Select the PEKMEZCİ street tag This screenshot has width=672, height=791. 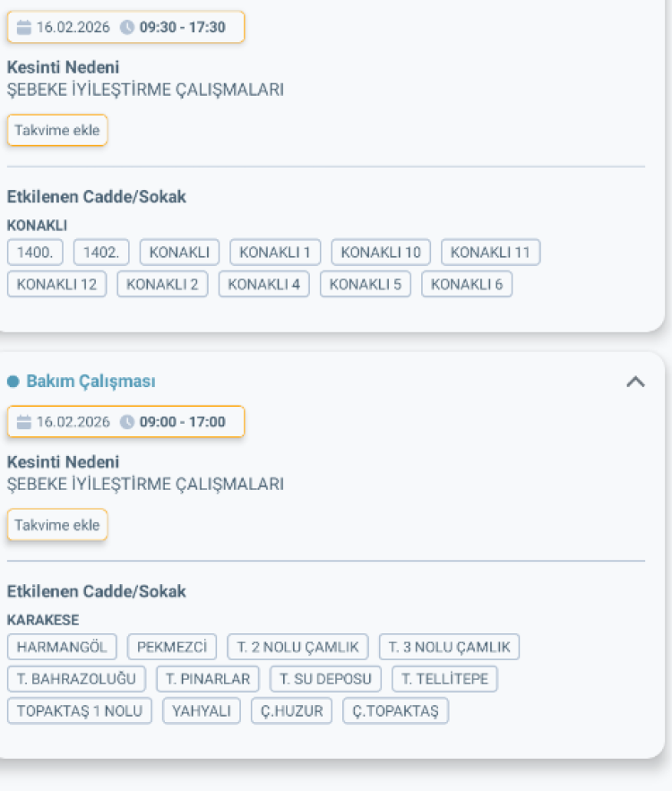[172, 647]
